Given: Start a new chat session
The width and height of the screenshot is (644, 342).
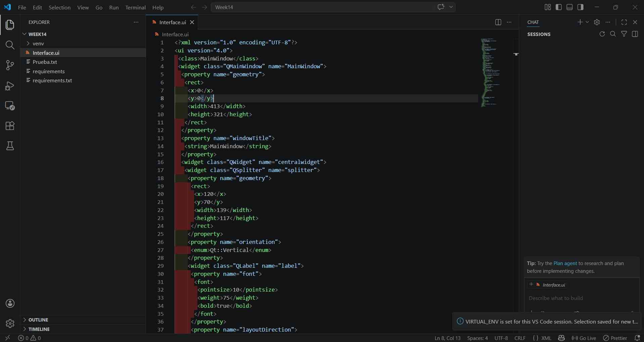Looking at the screenshot, I should coord(580,22).
